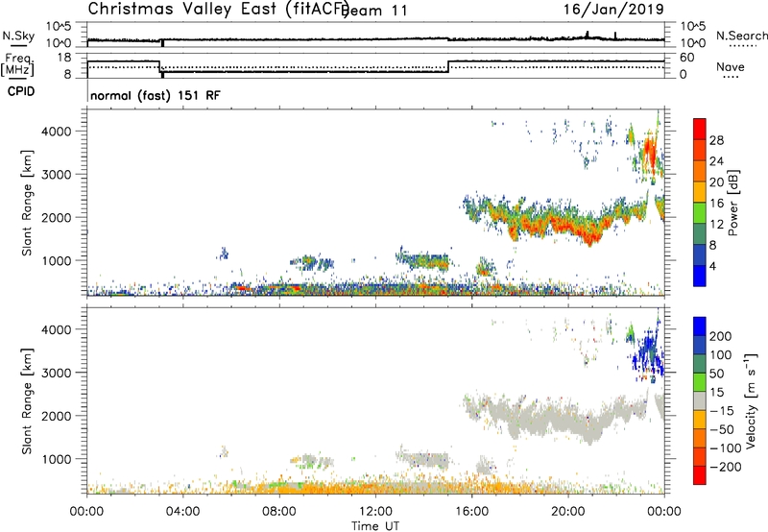
Task: Click the '4' label on power color bar
Action: coord(712,266)
